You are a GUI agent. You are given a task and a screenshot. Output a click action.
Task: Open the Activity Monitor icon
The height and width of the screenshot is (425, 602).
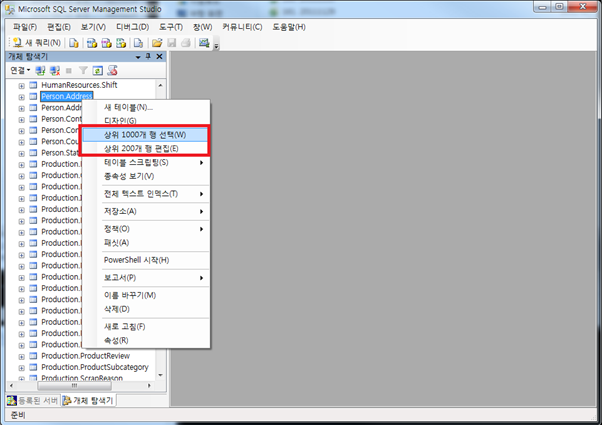(x=204, y=43)
